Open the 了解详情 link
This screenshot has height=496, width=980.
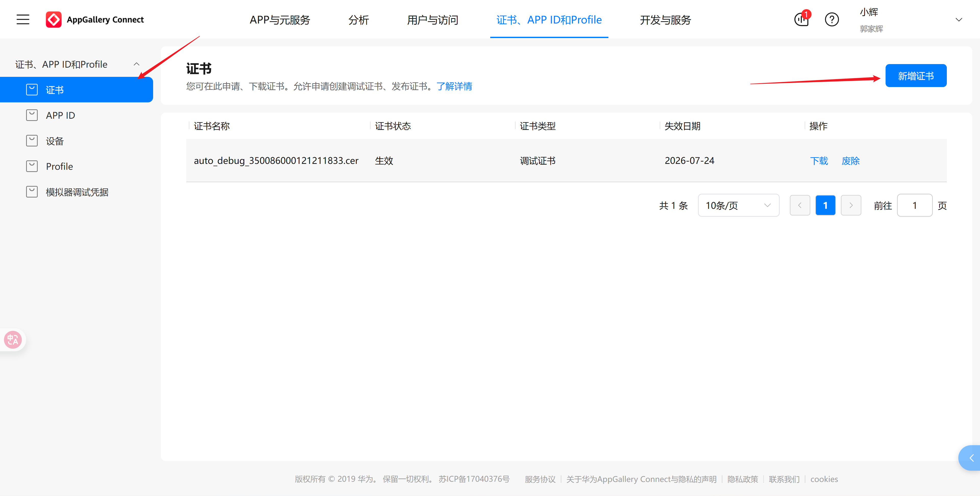454,86
